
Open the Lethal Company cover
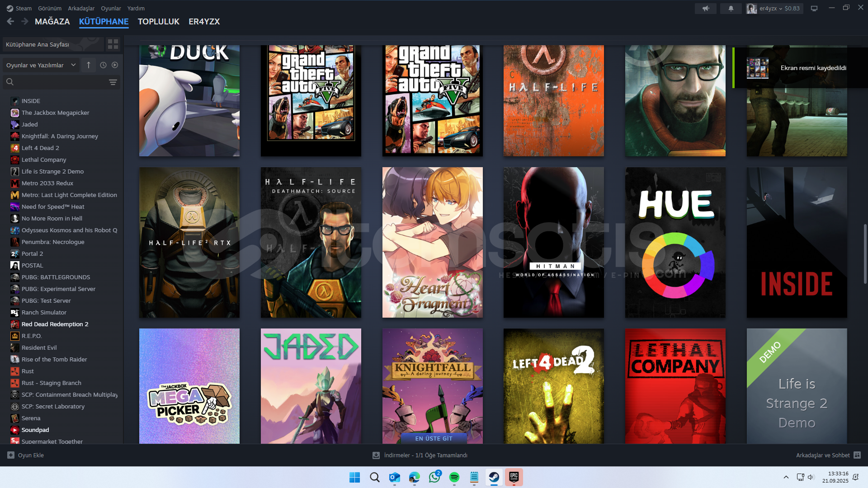[x=675, y=386]
